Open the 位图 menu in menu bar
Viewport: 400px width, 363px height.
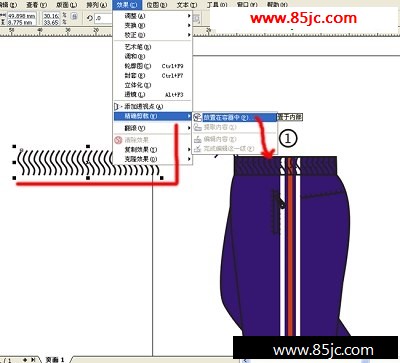coord(157,5)
